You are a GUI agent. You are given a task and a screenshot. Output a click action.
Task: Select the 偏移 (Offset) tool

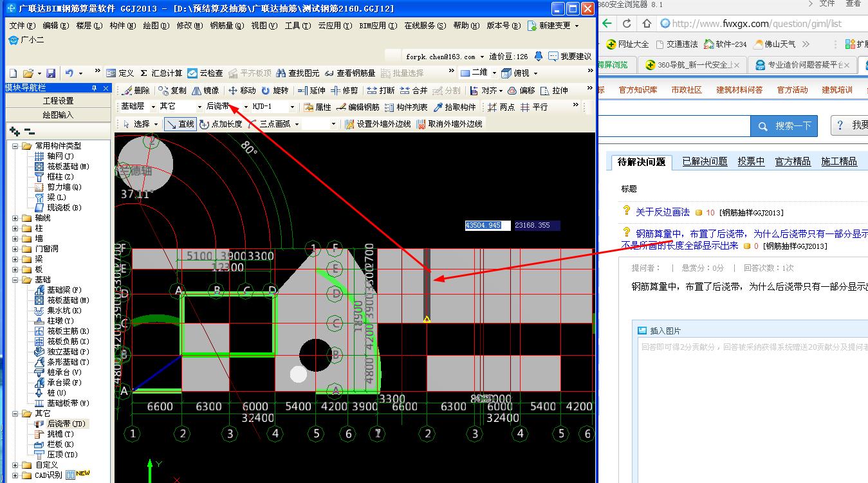point(522,91)
